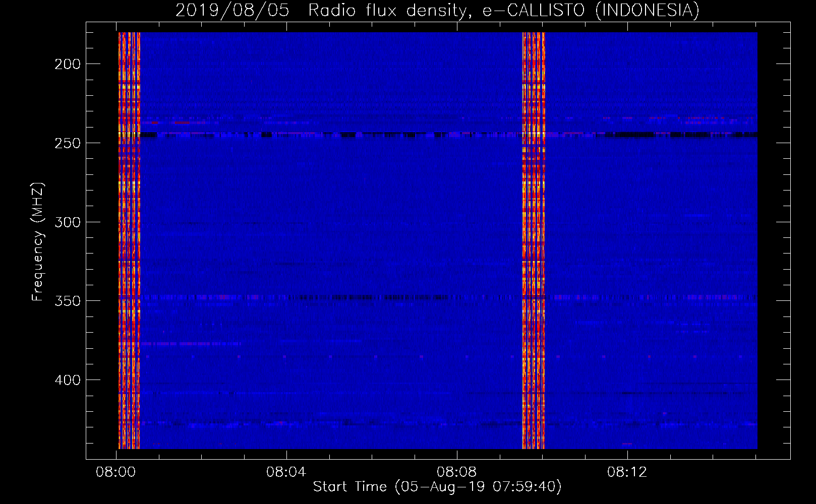Viewport: 816px width, 504px height.
Task: Click the red-yellow burst band near 08:10
Action: tap(534, 240)
